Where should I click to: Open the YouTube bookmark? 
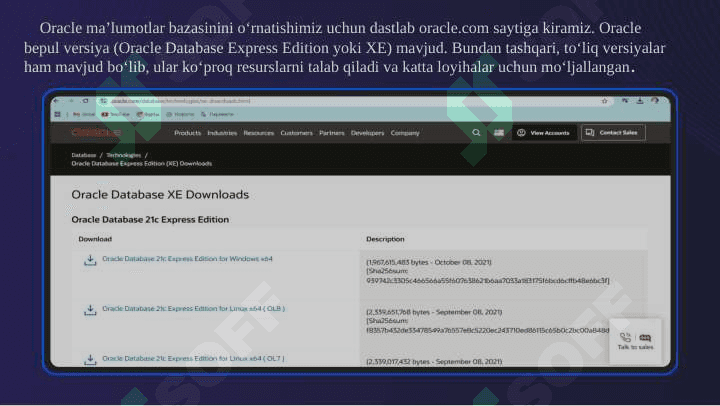click(x=116, y=114)
